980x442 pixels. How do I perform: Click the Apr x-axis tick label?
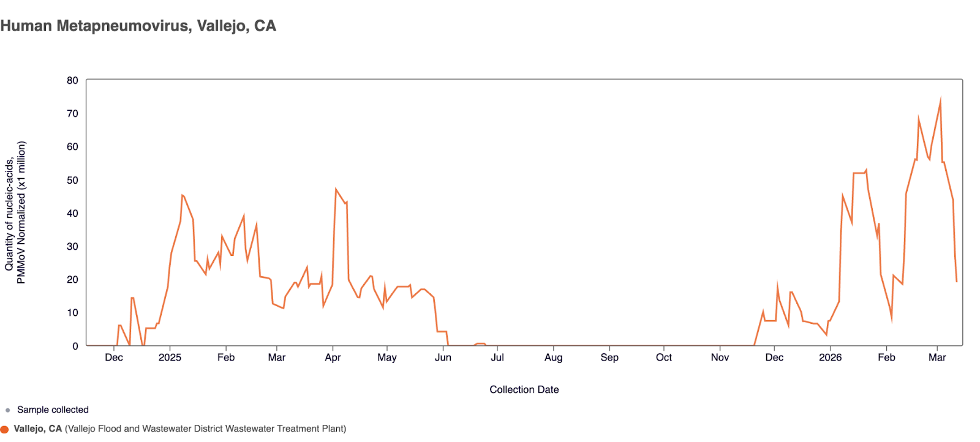(x=333, y=358)
